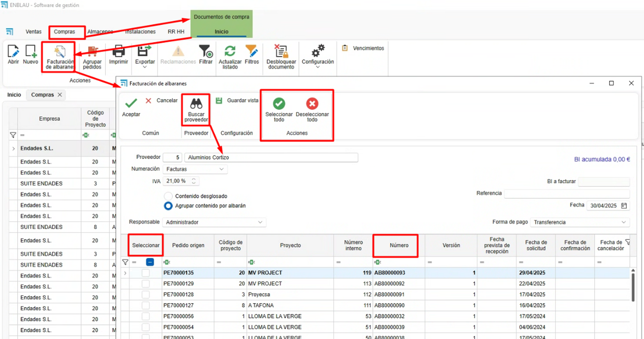Click Actualizar listado refresh icon
Viewport: 644px width, 339px height.
230,51
